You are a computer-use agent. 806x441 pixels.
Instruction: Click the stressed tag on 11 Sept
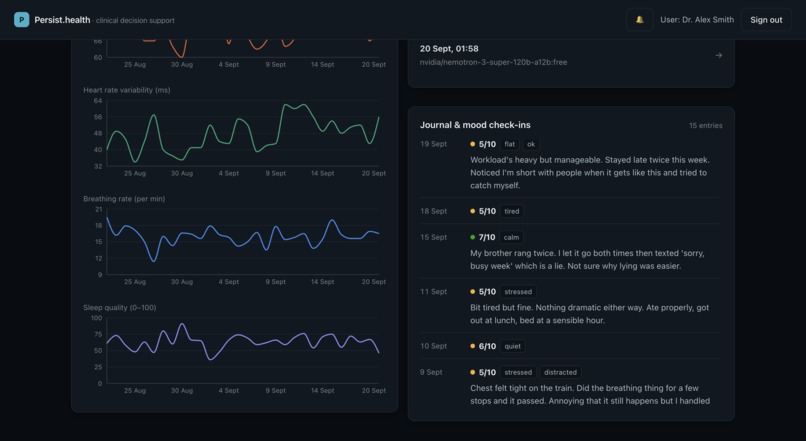point(518,292)
